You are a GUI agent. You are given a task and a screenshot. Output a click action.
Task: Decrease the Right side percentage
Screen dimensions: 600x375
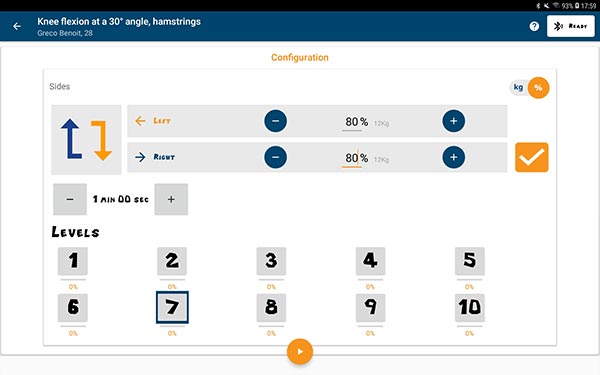pos(276,157)
